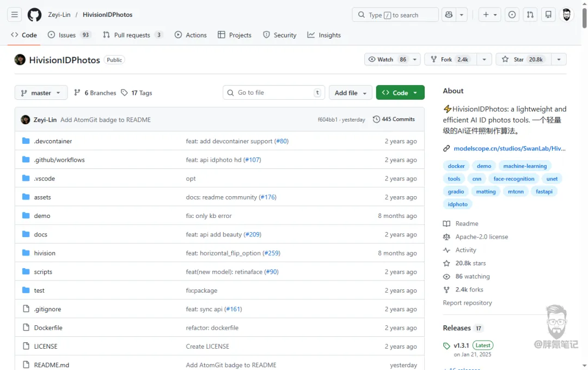Open commit hash f604bb1
This screenshot has width=588, height=370.
327,119
